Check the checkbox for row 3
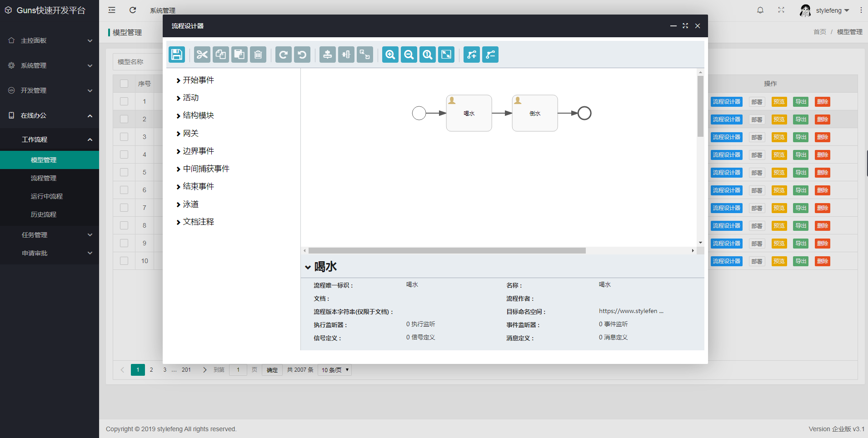 (x=124, y=137)
